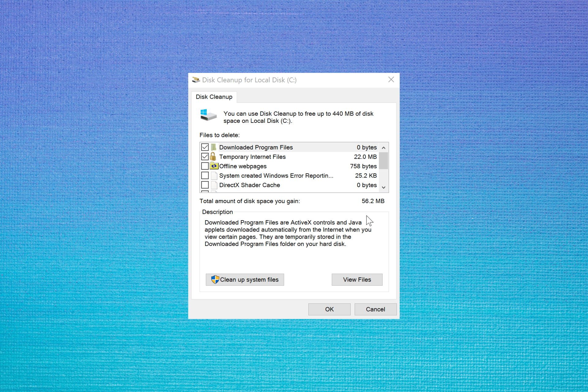The height and width of the screenshot is (392, 588).
Task: Open View Files button
Action: pyautogui.click(x=357, y=280)
